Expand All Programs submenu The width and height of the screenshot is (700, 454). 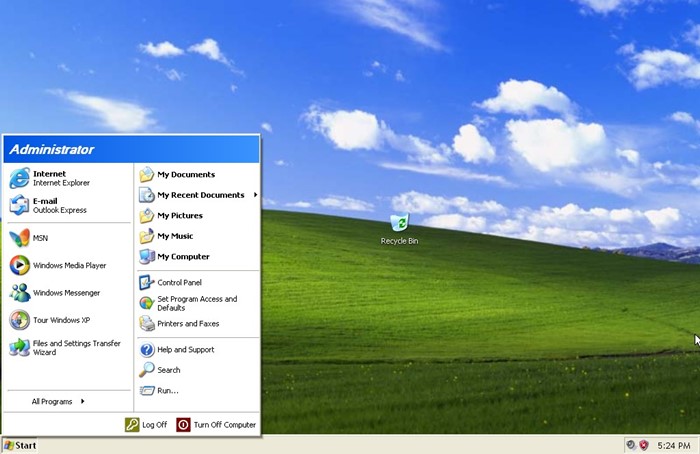tap(58, 401)
